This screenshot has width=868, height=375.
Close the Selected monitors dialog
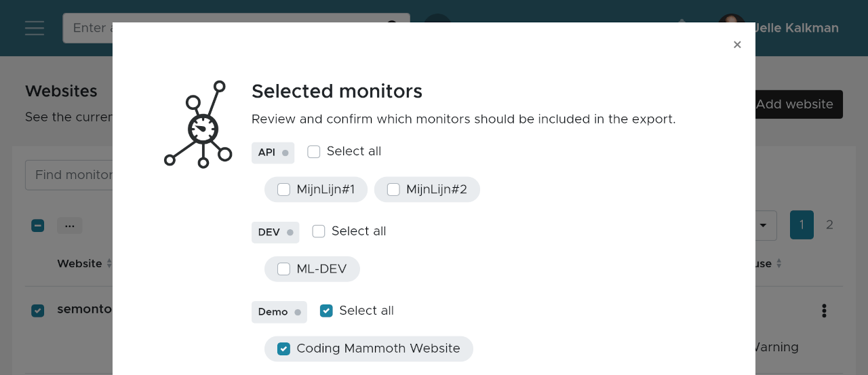coord(737,45)
